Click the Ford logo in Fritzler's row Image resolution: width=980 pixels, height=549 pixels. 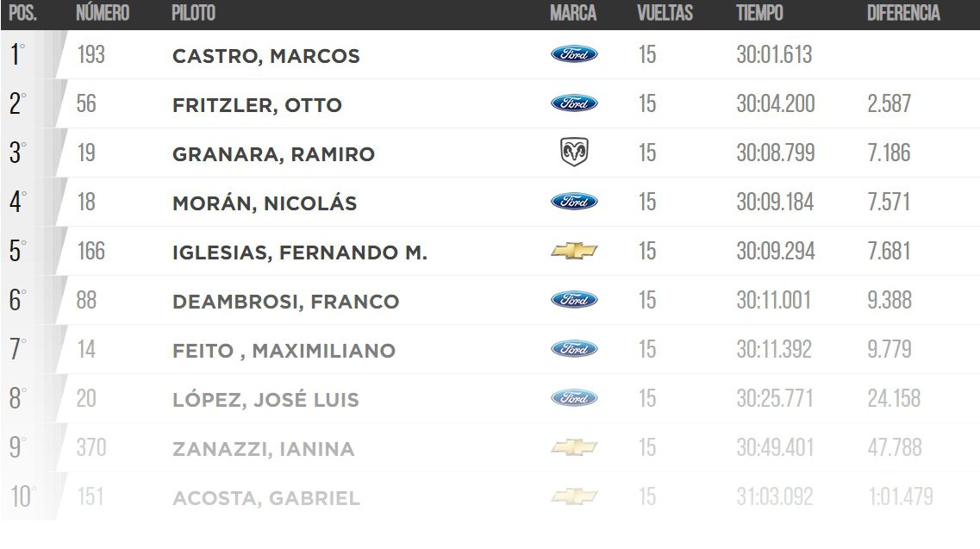coord(574,104)
